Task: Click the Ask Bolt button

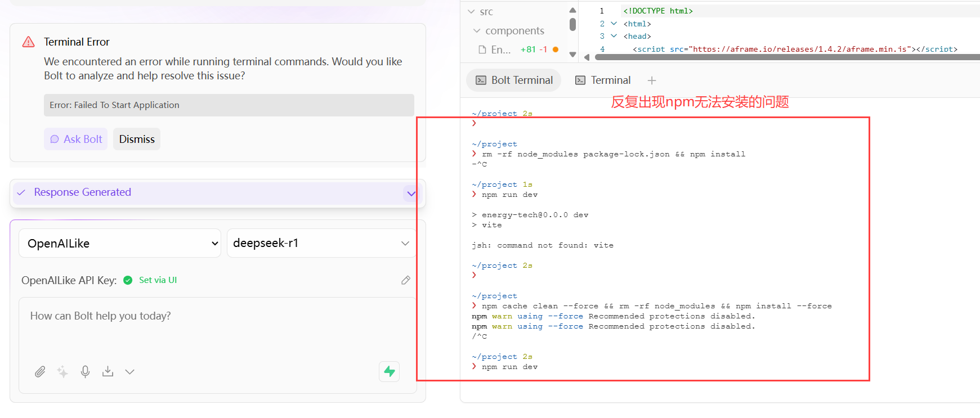Action: [x=75, y=139]
